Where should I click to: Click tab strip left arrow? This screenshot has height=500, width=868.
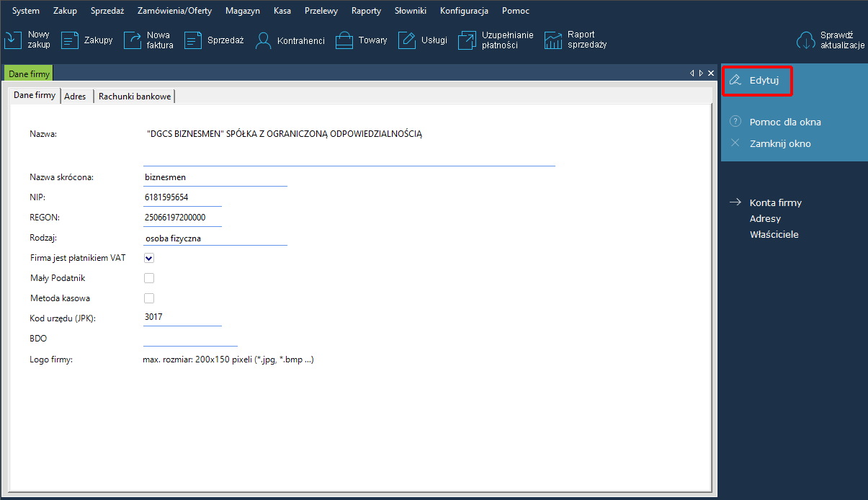pos(692,73)
